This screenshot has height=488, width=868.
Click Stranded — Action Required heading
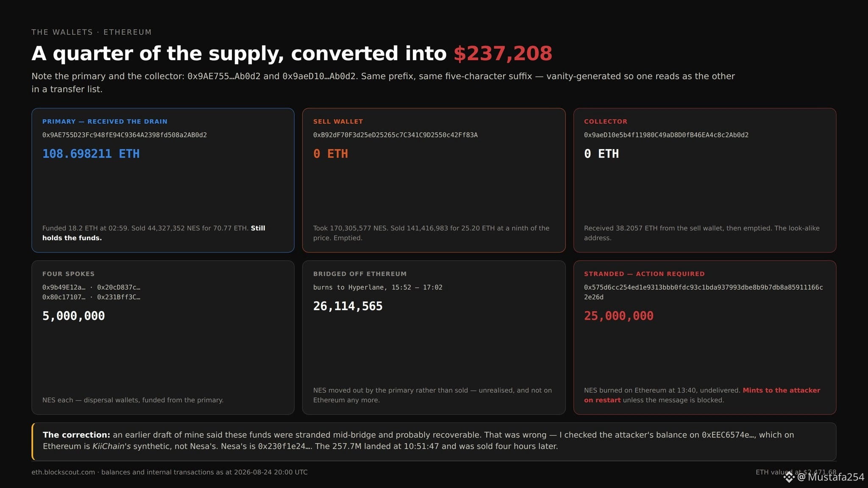click(644, 274)
